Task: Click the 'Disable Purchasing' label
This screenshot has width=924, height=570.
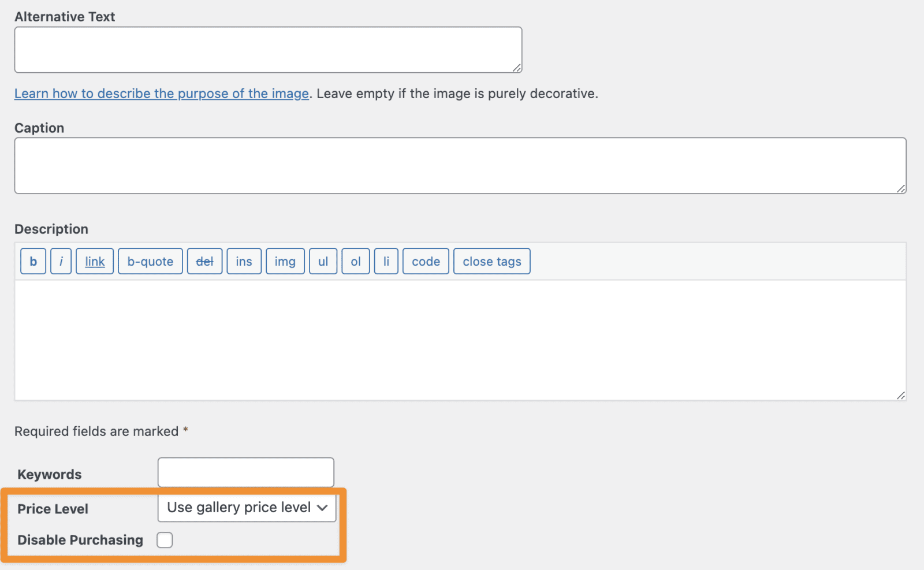Action: click(80, 540)
